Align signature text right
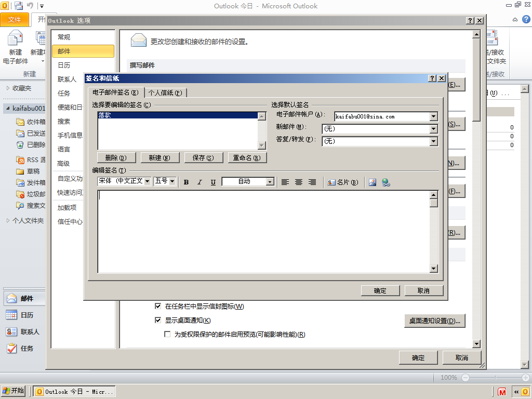The image size is (532, 399). 312,182
